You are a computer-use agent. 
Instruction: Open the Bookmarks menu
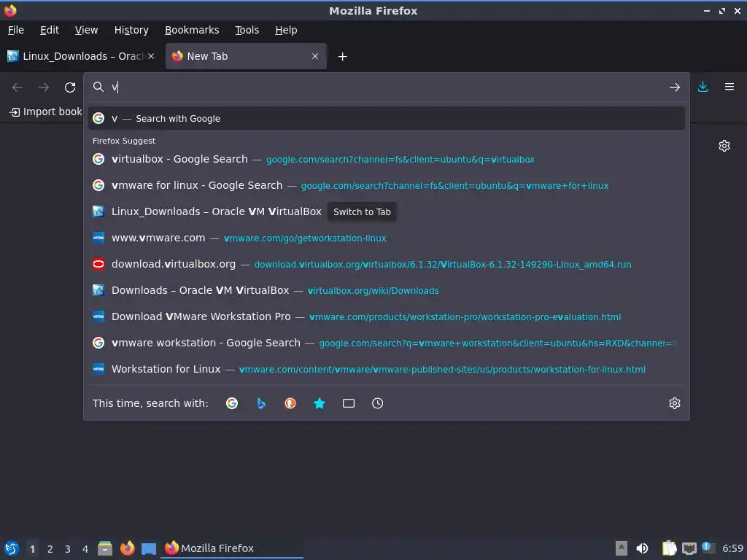(192, 30)
